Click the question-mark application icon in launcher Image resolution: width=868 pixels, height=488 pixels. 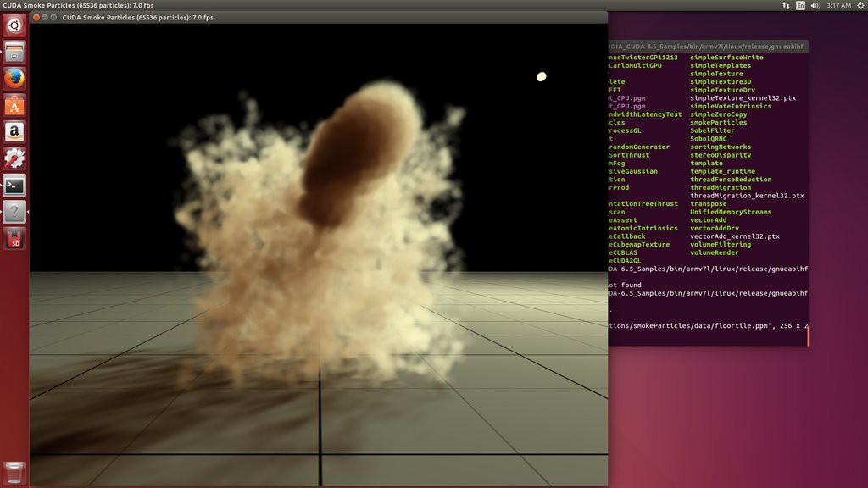coord(14,212)
